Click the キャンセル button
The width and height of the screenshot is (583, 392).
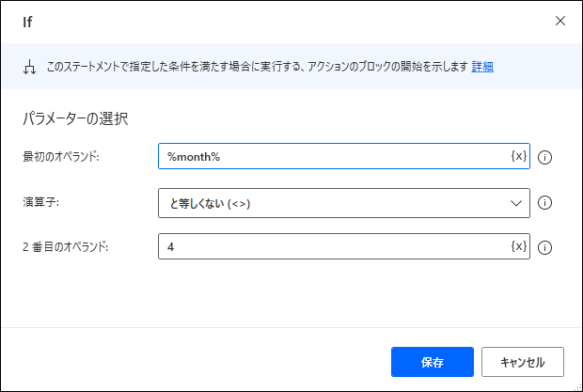click(522, 362)
